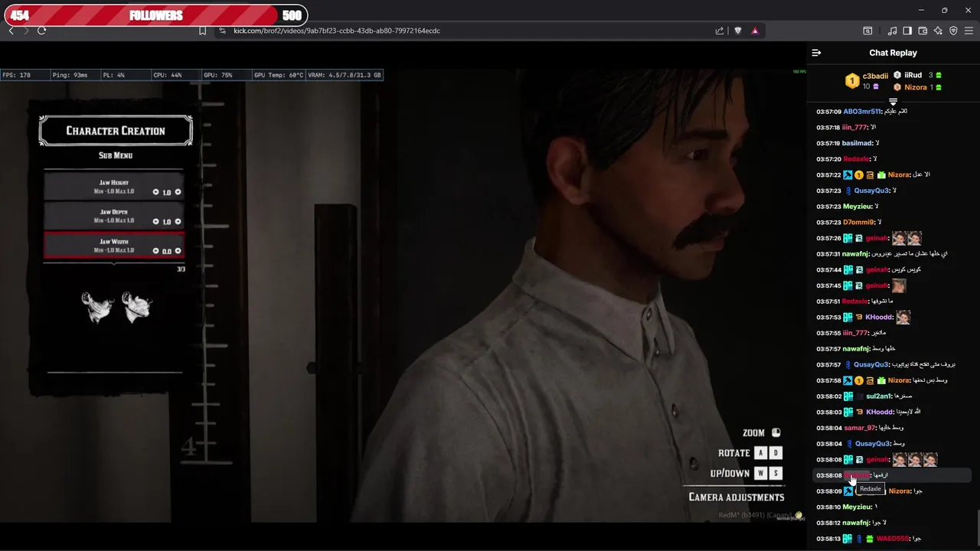Click username WAED555 in chat
This screenshot has width=980, height=551.
893,539
